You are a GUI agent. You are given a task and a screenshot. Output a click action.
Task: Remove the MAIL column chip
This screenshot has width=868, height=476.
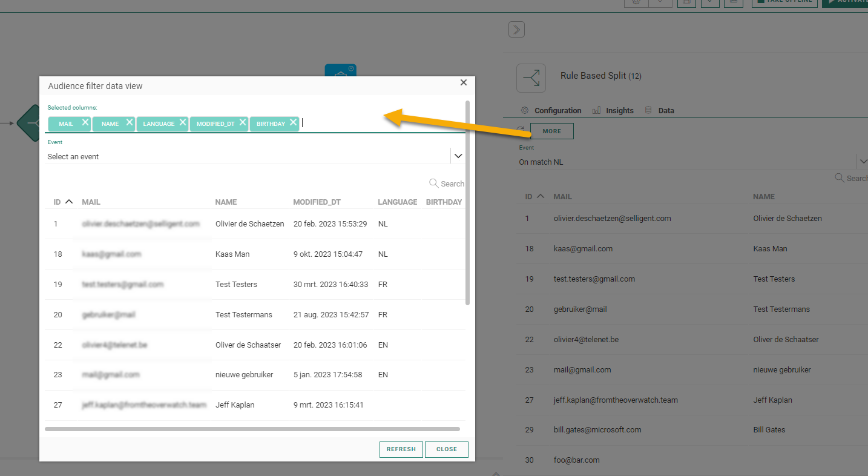pyautogui.click(x=85, y=122)
